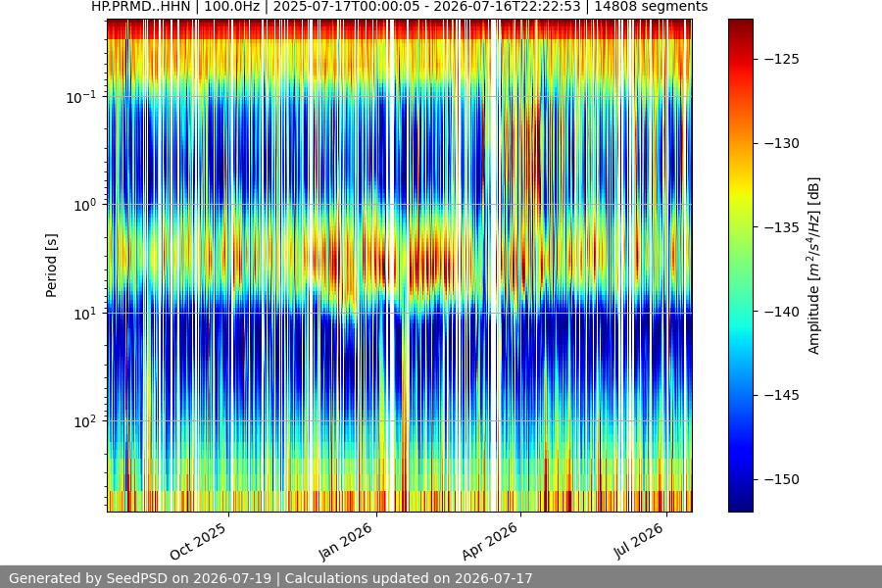
Task: Click the 'Generated by SeedPSD' footer text
Action: tap(270, 578)
